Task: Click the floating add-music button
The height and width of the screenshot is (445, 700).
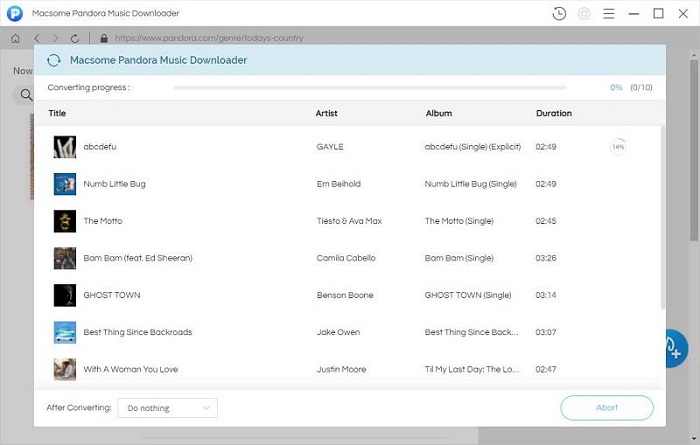Action: coord(673,348)
